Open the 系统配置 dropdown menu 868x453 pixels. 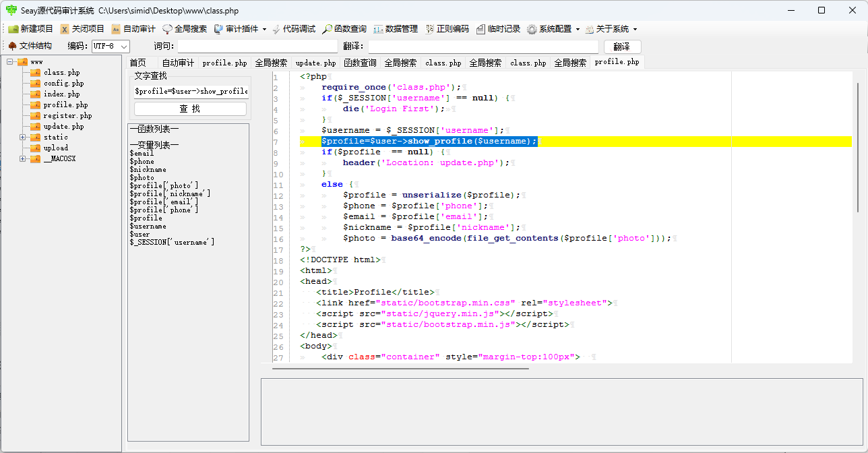pos(578,29)
